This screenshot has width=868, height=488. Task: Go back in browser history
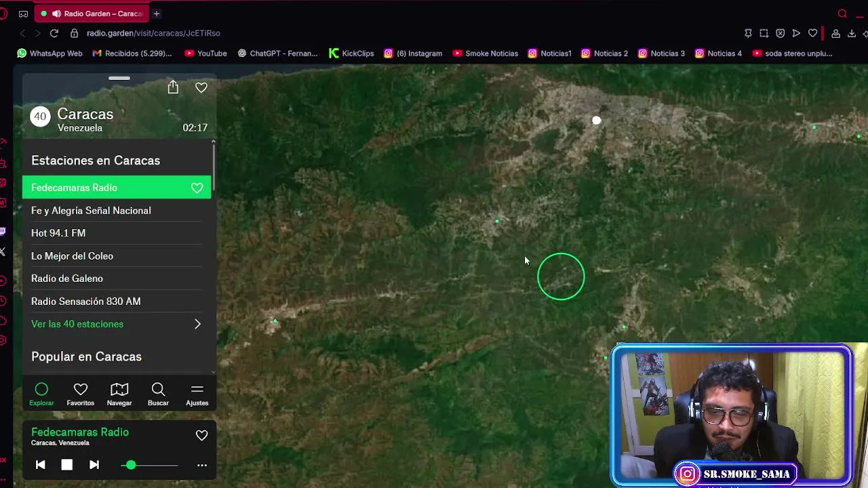[22, 33]
